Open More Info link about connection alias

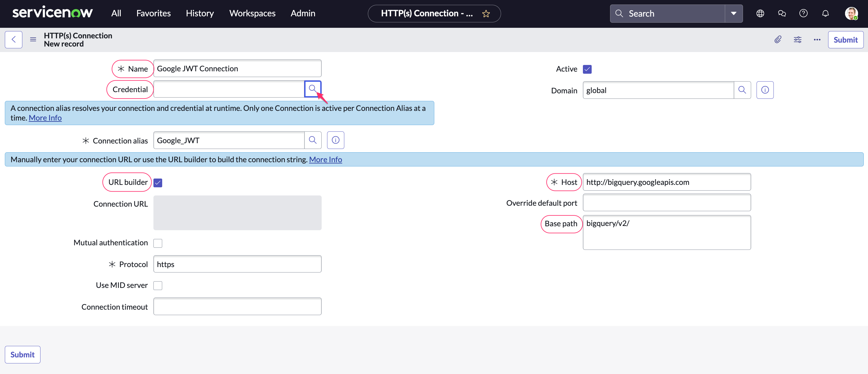click(45, 118)
